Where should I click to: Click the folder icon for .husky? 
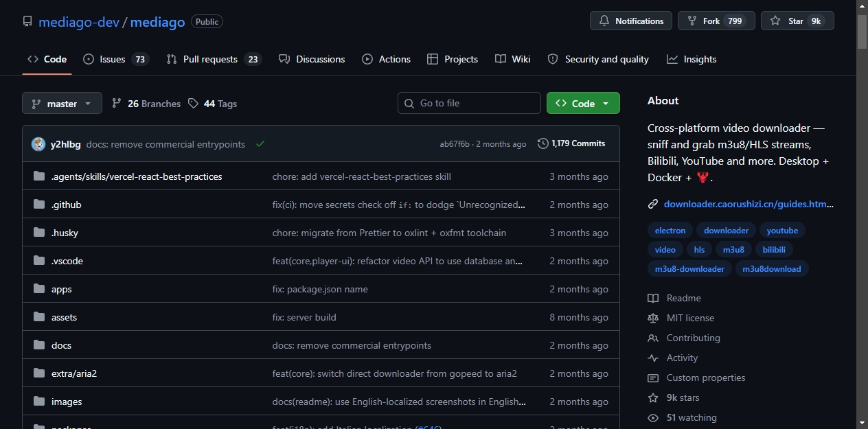point(39,233)
